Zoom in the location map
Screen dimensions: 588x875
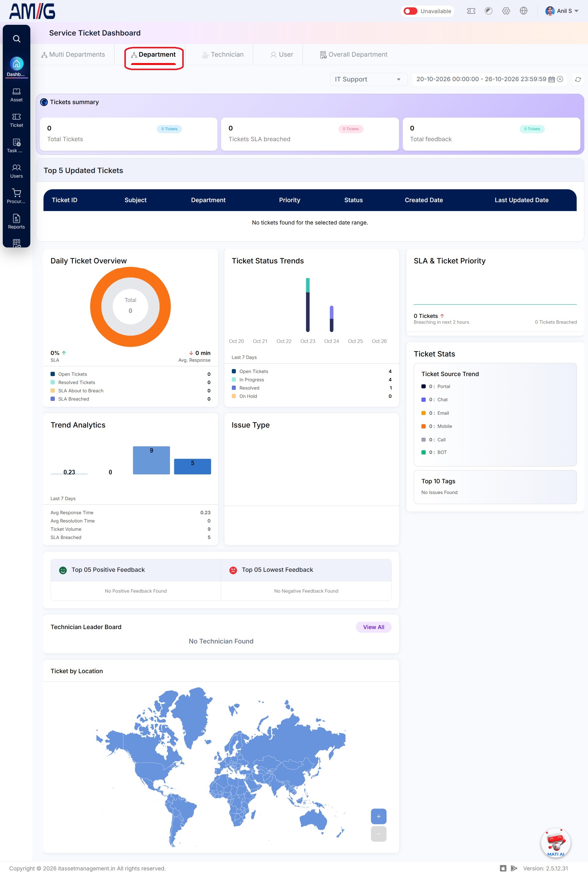pos(379,816)
